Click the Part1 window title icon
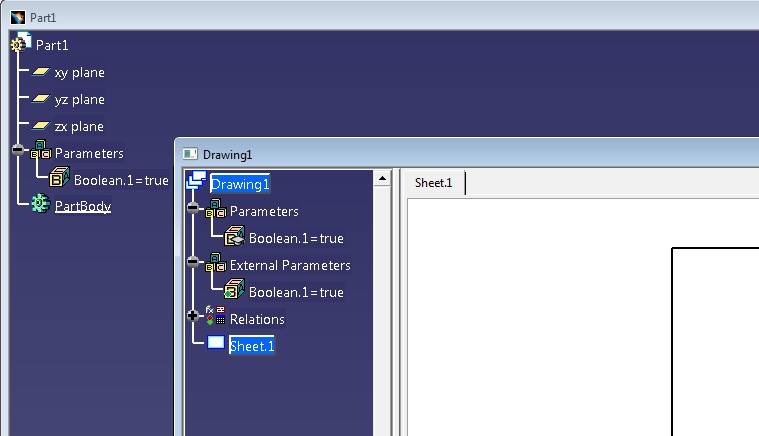The image size is (759, 436). coord(18,18)
